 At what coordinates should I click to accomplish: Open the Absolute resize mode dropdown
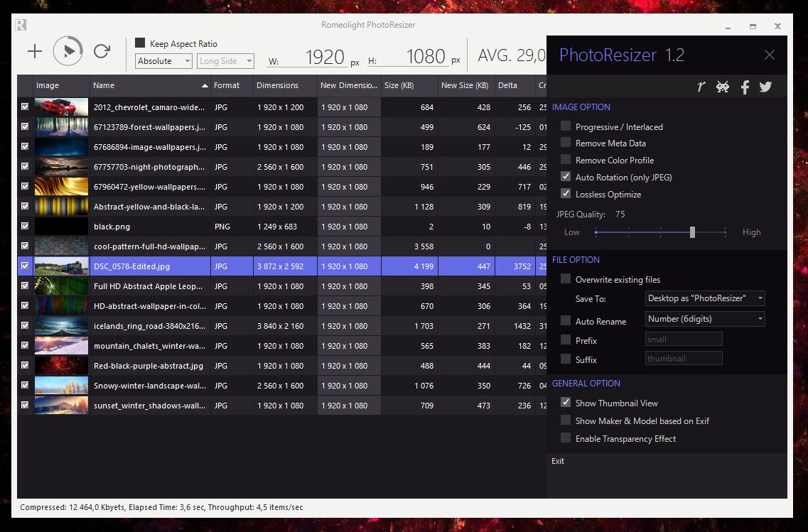163,61
